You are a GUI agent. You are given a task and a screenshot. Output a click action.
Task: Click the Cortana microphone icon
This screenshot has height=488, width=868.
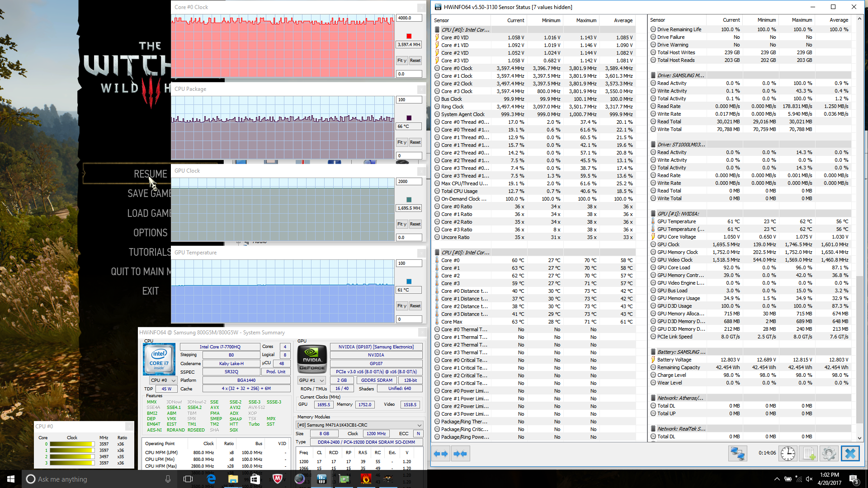[168, 479]
